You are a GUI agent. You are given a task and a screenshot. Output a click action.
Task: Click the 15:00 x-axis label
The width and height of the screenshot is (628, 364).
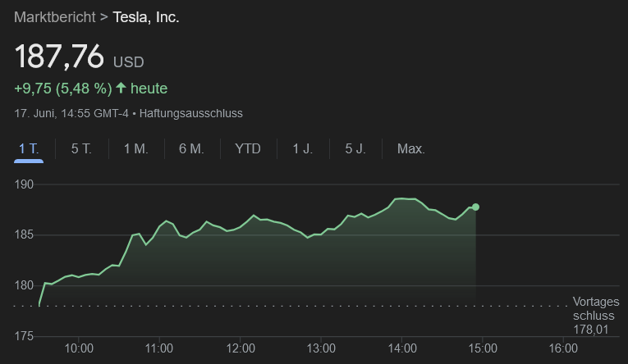click(x=483, y=348)
